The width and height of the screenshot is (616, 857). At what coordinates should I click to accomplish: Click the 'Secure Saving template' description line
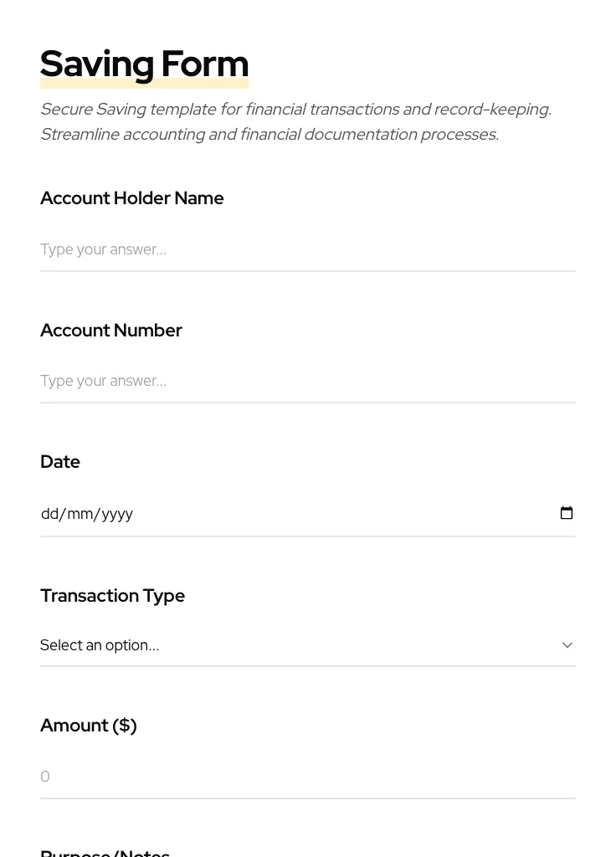(x=295, y=110)
